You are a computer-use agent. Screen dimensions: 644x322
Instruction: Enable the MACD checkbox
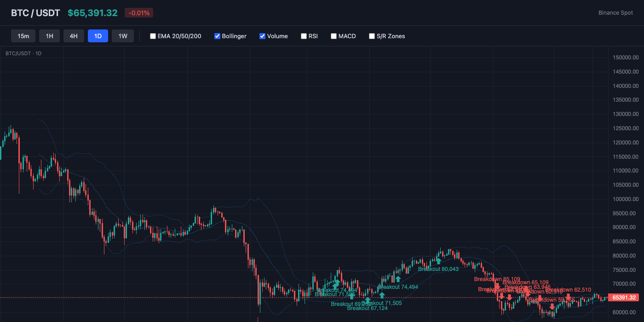(333, 36)
